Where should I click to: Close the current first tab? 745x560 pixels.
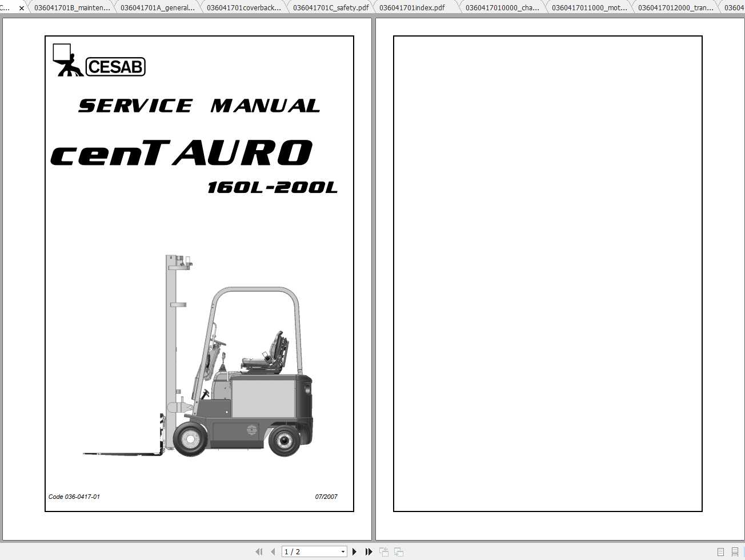[x=22, y=8]
